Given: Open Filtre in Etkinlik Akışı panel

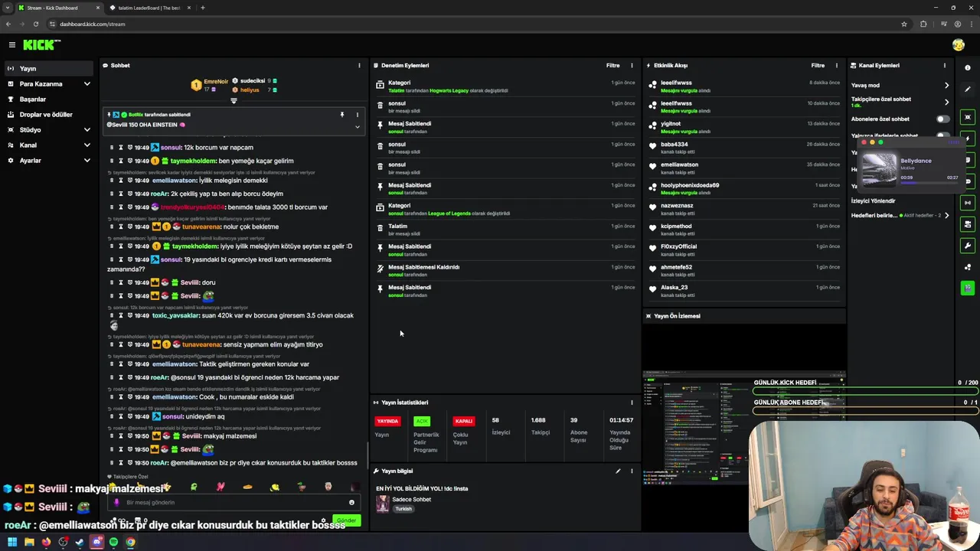Looking at the screenshot, I should coord(818,66).
